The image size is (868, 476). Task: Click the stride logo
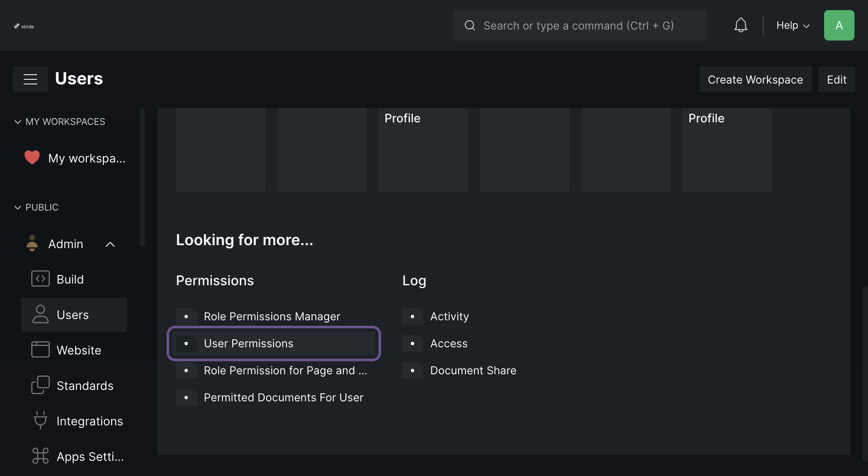point(24,26)
